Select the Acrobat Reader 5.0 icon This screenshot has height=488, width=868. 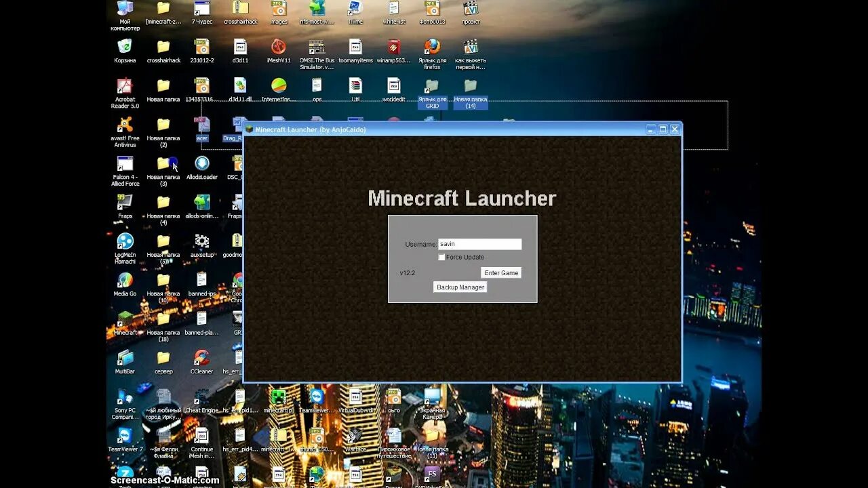tap(125, 86)
